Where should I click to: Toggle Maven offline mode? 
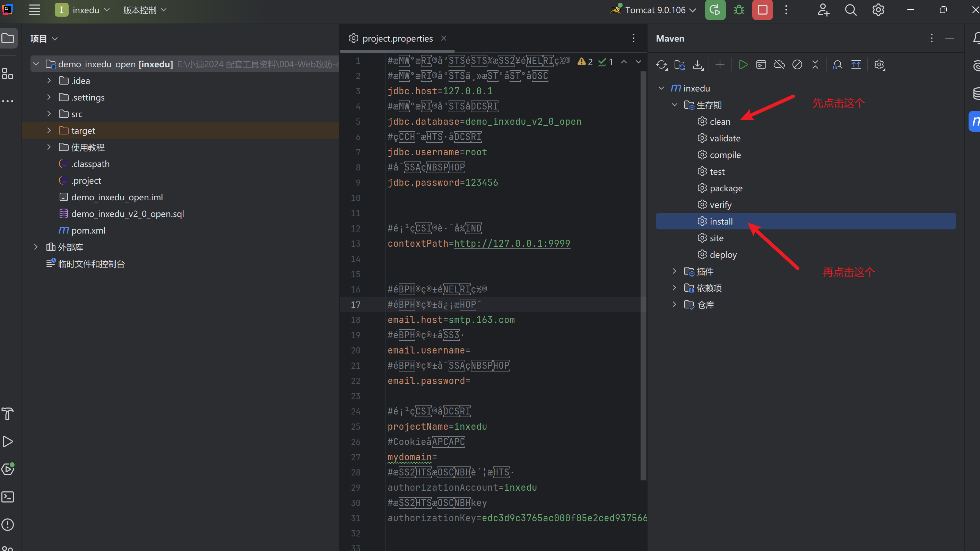779,65
